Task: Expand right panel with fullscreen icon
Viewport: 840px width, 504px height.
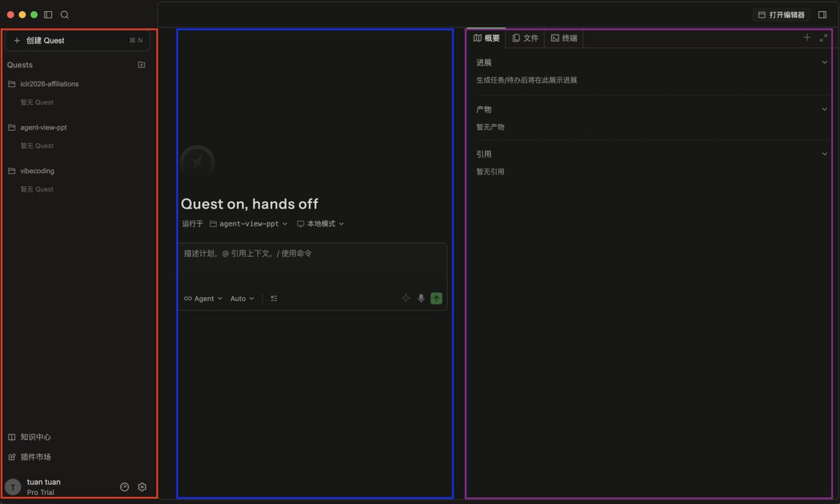Action: pyautogui.click(x=824, y=38)
